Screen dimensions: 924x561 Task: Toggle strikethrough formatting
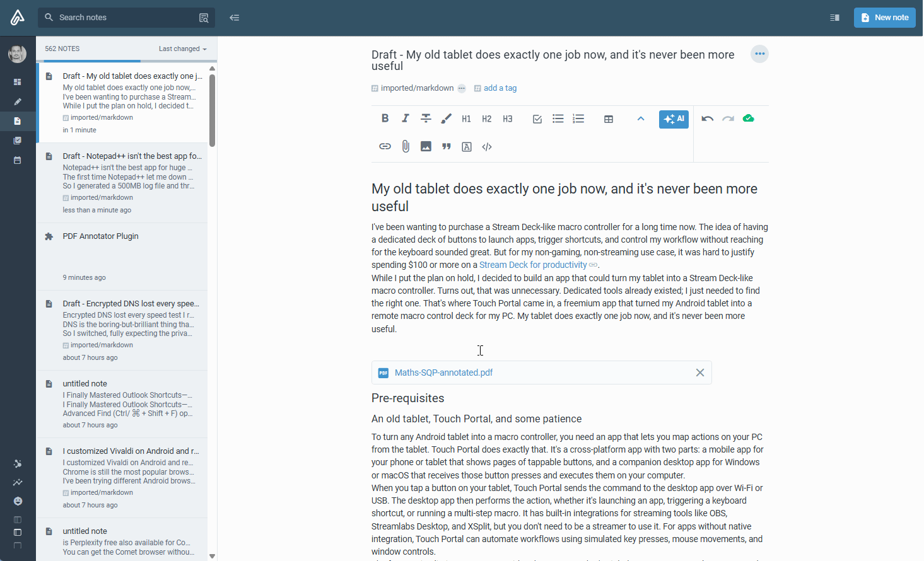click(x=426, y=119)
